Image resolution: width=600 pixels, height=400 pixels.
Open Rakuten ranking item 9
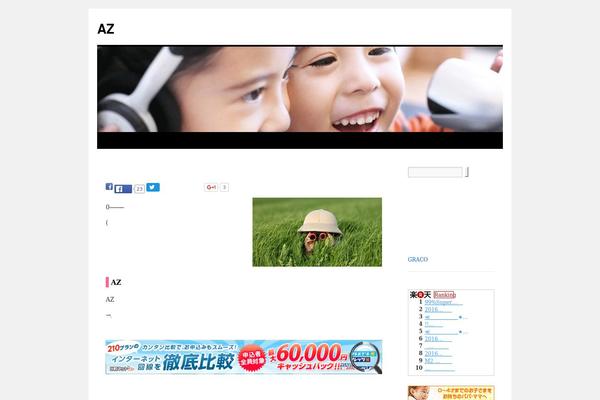point(438,361)
